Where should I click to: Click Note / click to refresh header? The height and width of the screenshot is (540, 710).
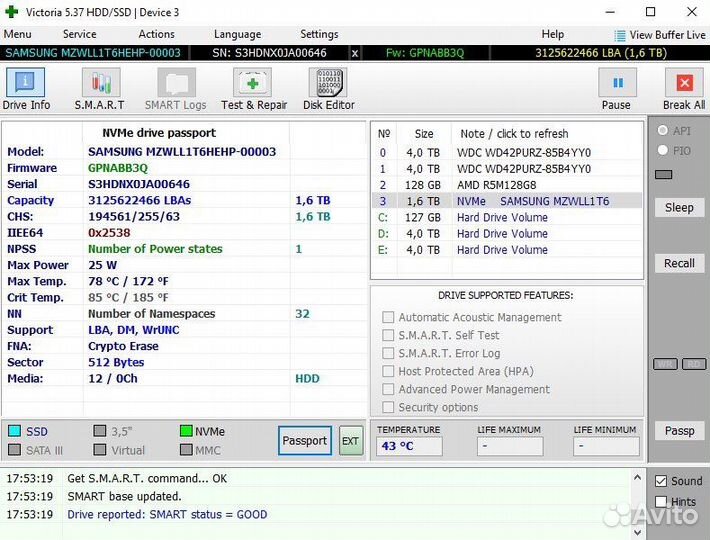click(514, 134)
